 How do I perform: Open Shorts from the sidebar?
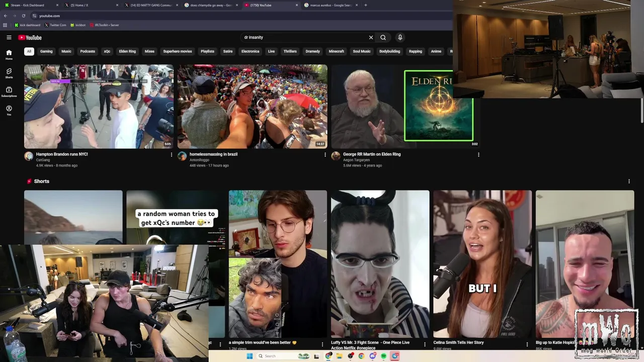point(9,73)
